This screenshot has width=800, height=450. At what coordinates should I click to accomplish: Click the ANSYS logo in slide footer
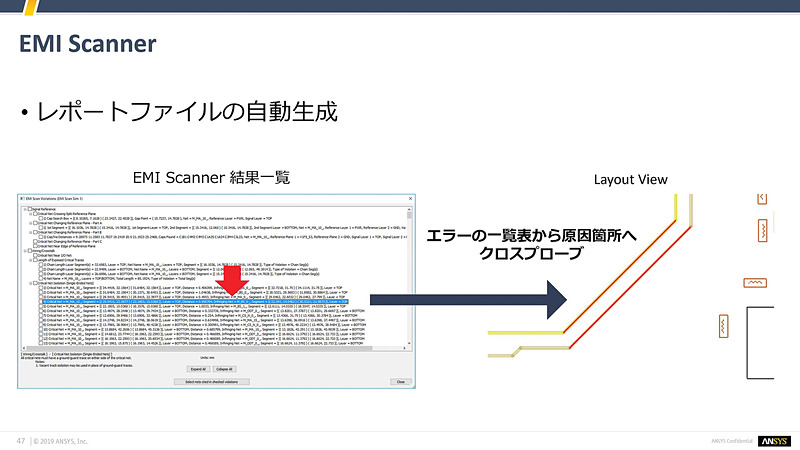[x=774, y=441]
